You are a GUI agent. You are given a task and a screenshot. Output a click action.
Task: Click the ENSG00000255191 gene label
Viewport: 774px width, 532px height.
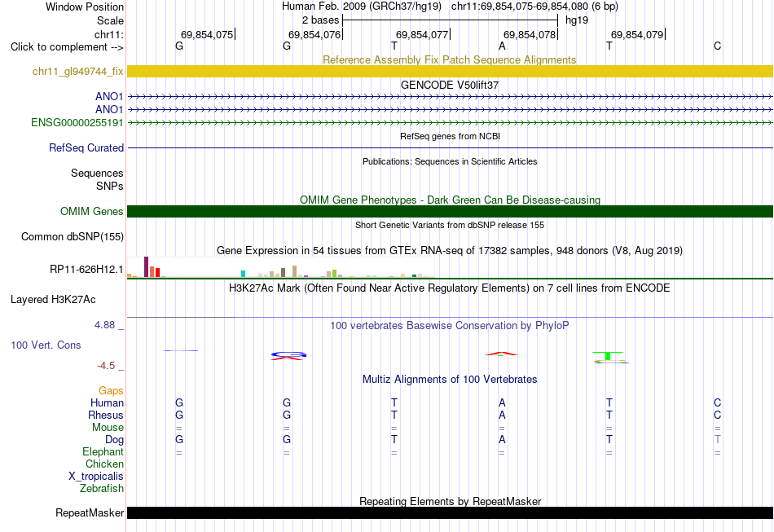tap(77, 122)
